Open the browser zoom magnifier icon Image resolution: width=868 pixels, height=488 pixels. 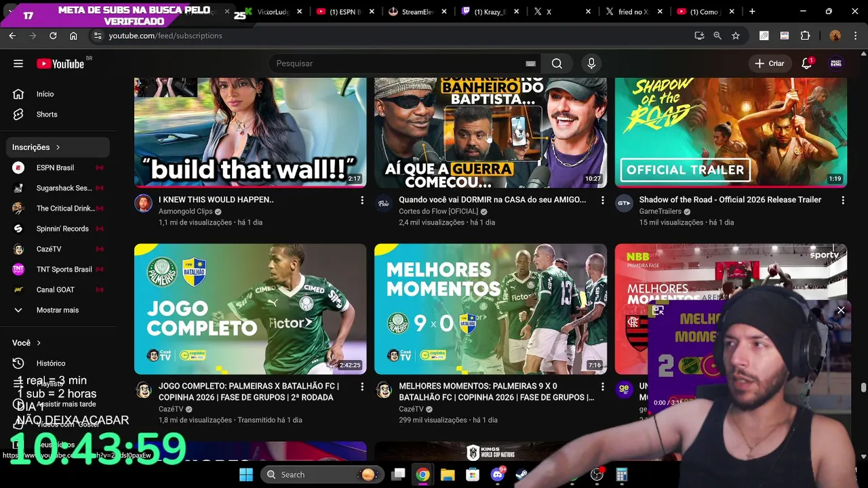717,36
